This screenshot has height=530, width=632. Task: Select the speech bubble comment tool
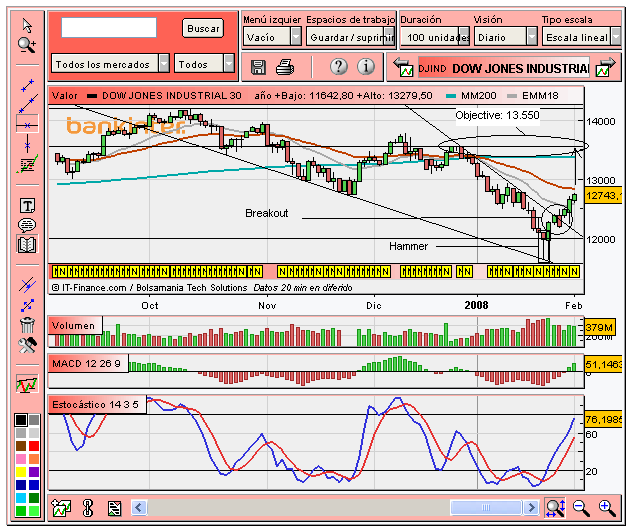27,225
